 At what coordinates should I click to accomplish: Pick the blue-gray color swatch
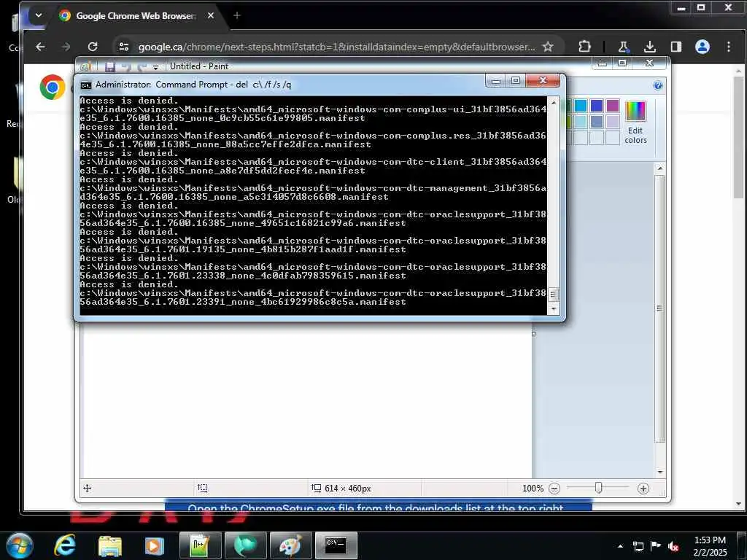(596, 122)
